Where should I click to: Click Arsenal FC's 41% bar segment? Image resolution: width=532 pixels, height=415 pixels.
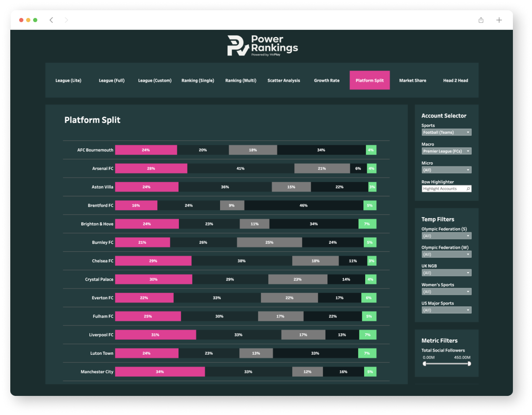point(241,169)
